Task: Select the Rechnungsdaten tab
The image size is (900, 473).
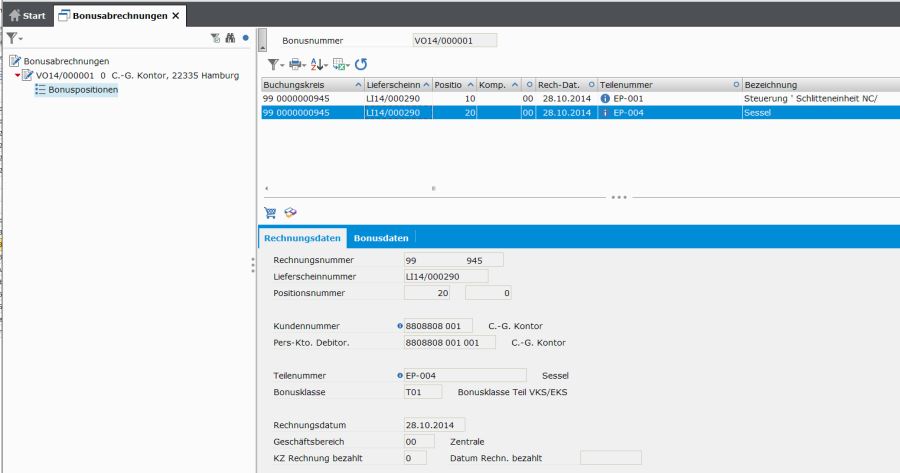Action: (x=303, y=238)
